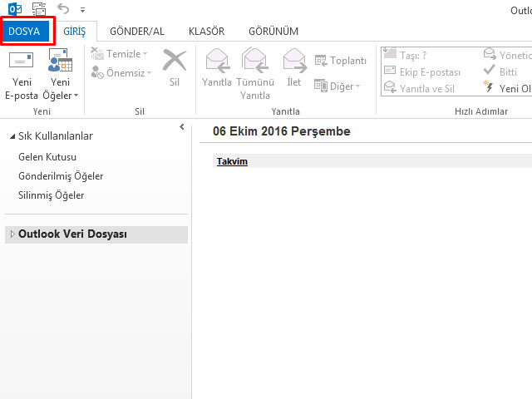
Task: Switch to the GÖNDER/AL tab
Action: tap(137, 32)
